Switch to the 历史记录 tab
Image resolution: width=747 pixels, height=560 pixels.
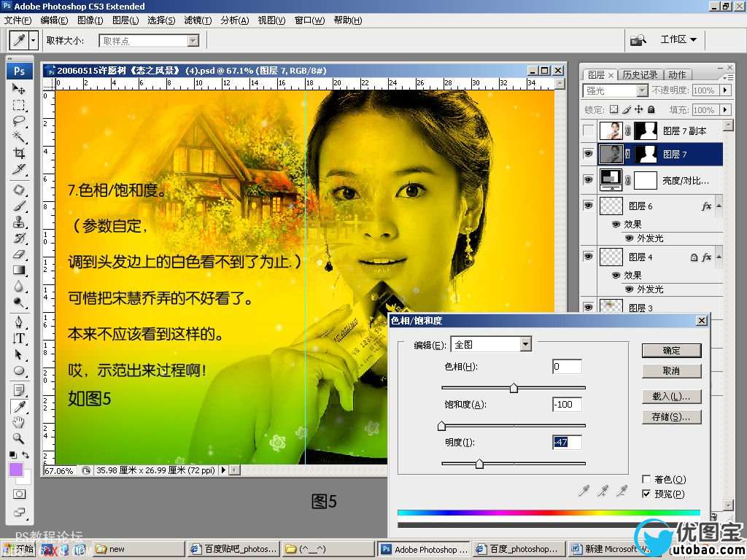click(x=640, y=75)
